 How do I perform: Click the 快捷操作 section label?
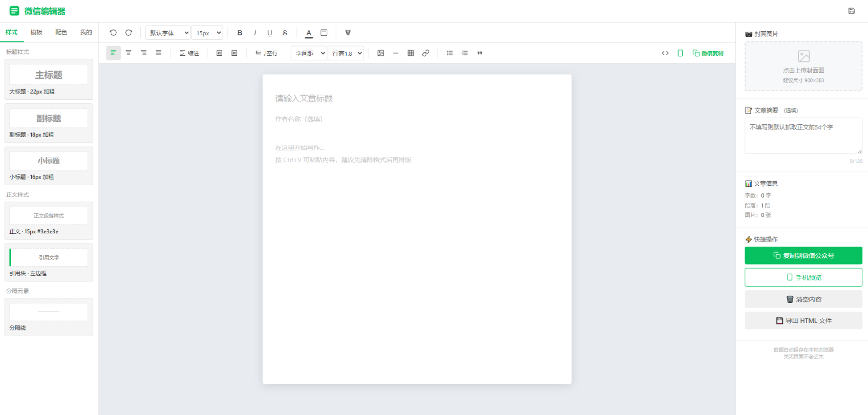coord(761,239)
